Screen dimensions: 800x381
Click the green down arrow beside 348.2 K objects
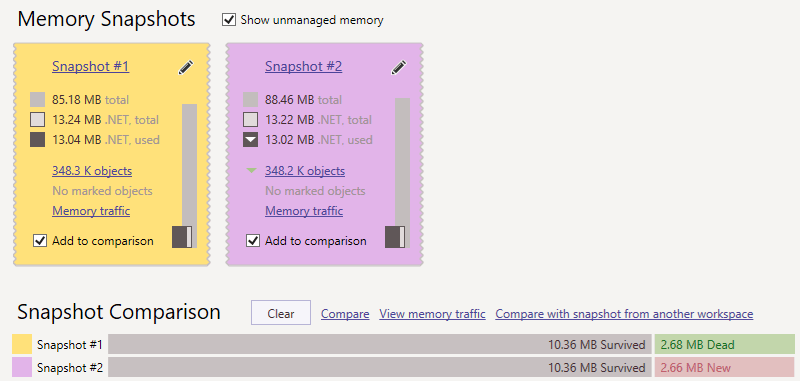coord(251,171)
